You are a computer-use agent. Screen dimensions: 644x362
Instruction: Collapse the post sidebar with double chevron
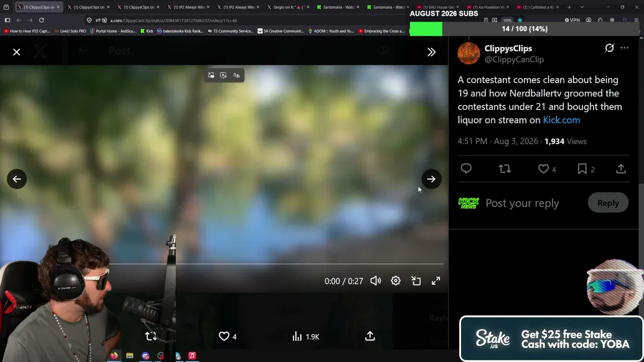click(x=431, y=52)
